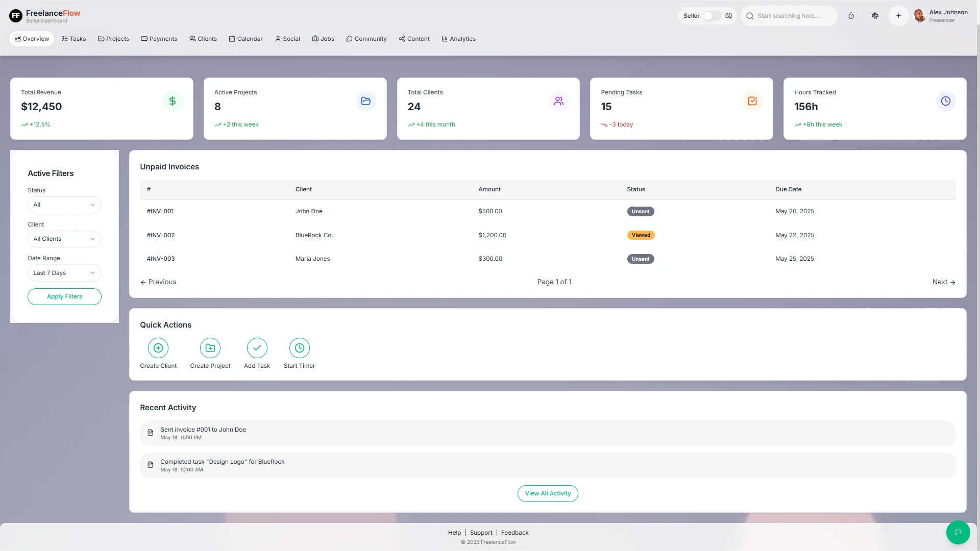This screenshot has width=980, height=551.
Task: Click the plus button in top bar
Action: pyautogui.click(x=898, y=16)
